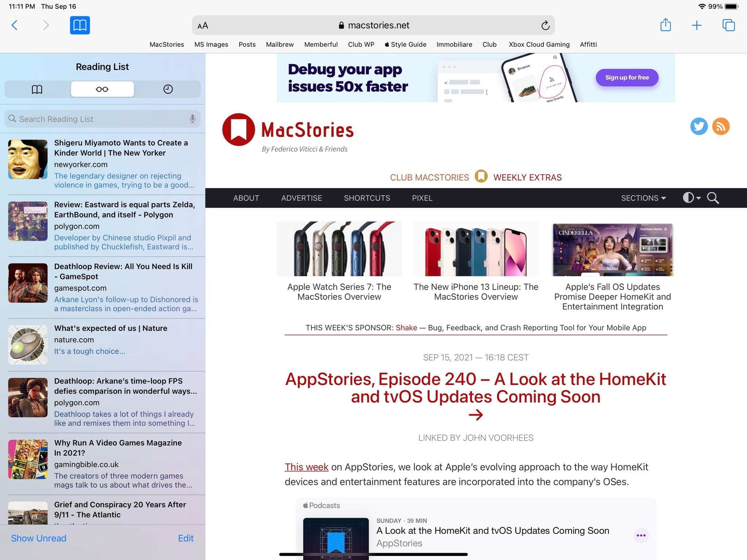Switch to History clock tab
The height and width of the screenshot is (560, 747).
pyautogui.click(x=168, y=89)
